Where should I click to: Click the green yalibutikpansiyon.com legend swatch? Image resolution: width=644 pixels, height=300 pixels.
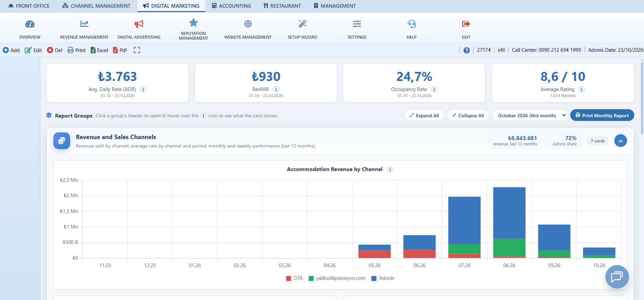coord(311,278)
